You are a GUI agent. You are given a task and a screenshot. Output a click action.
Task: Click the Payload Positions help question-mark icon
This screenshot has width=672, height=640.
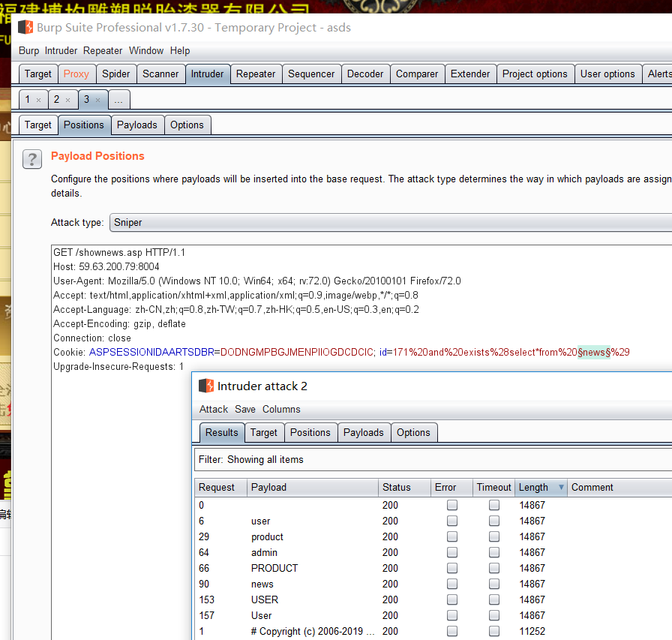(32, 160)
